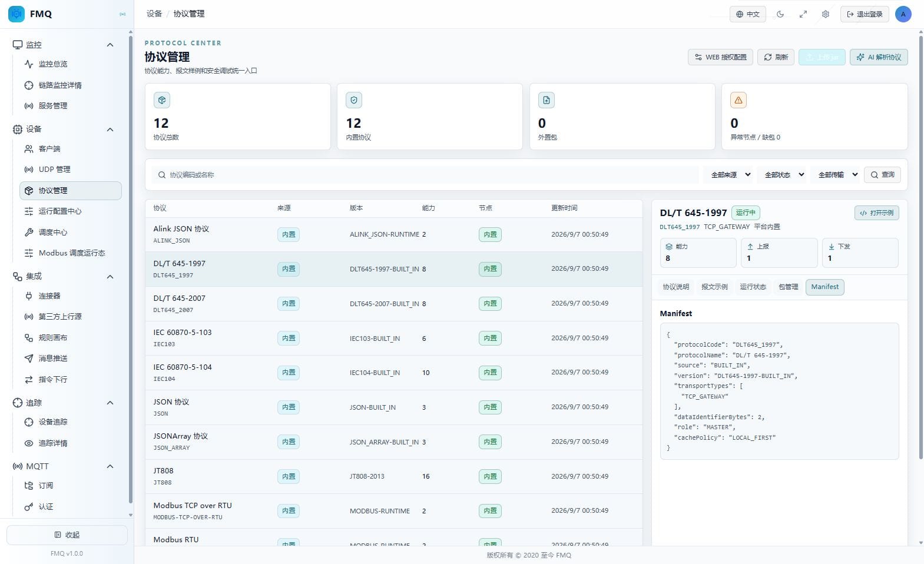Open 客户端 in the sidebar
The image size is (924, 564).
(x=70, y=149)
